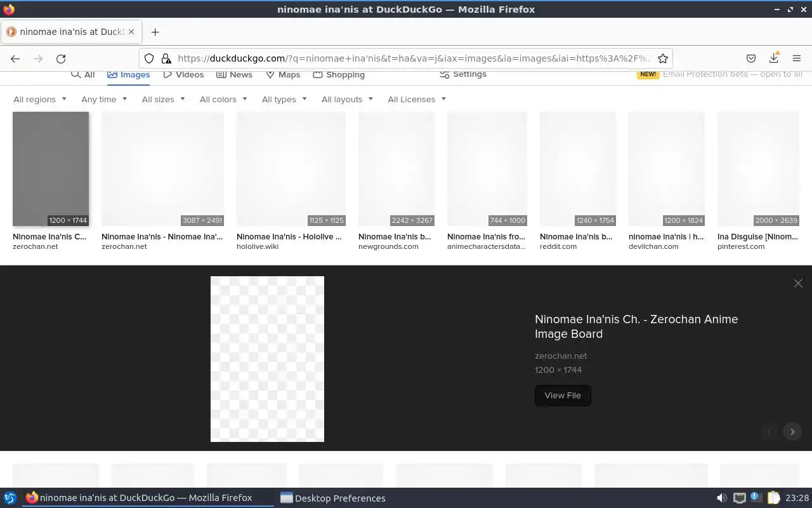Go to previous image with arrow
812x508 pixels.
769,432
